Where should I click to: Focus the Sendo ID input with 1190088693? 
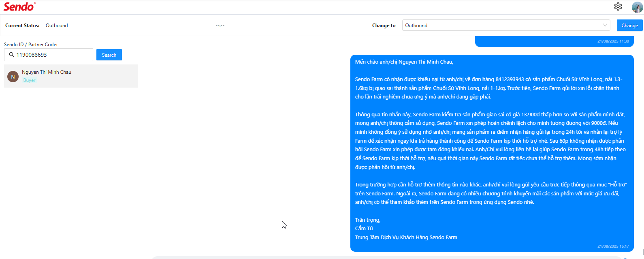(49, 55)
